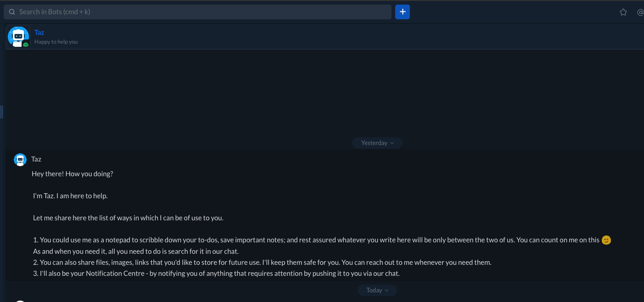This screenshot has width=644, height=302.
Task: Click the blue plus button beside search
Action: pyautogui.click(x=403, y=12)
